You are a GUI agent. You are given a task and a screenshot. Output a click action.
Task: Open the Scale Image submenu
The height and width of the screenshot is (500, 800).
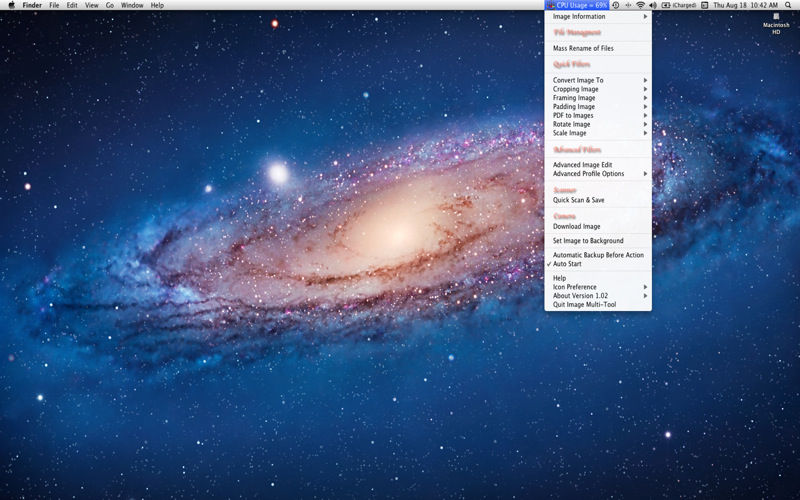coord(598,133)
